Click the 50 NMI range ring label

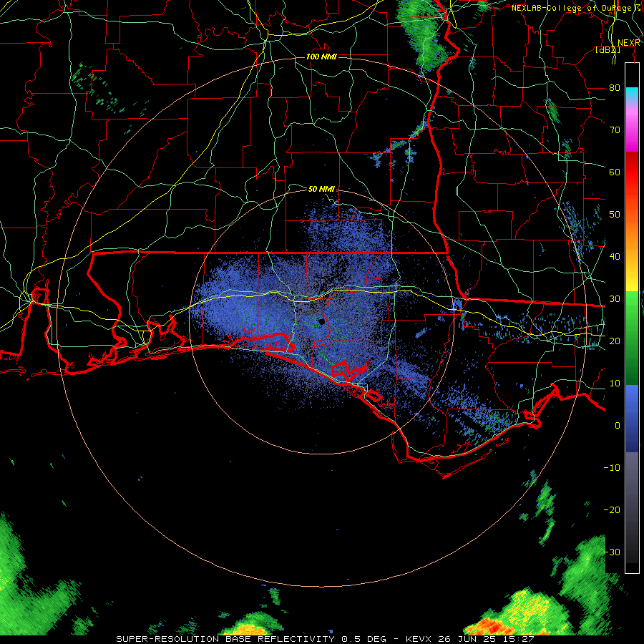click(321, 189)
